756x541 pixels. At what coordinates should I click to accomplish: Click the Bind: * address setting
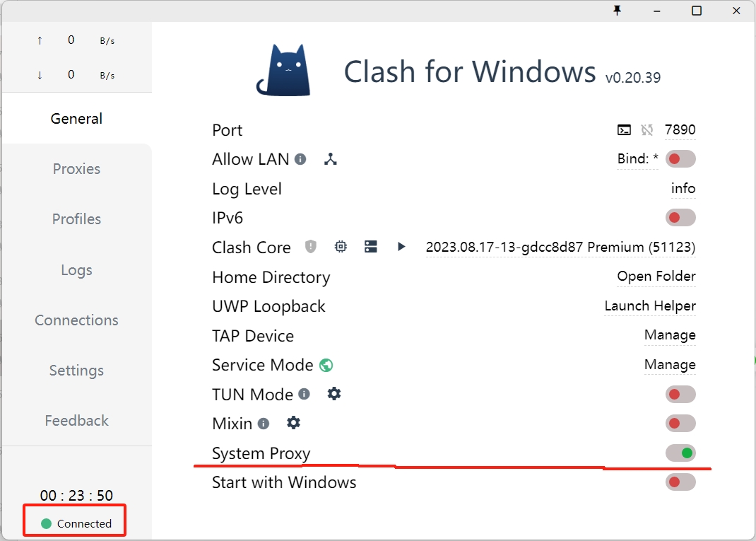[x=637, y=159]
